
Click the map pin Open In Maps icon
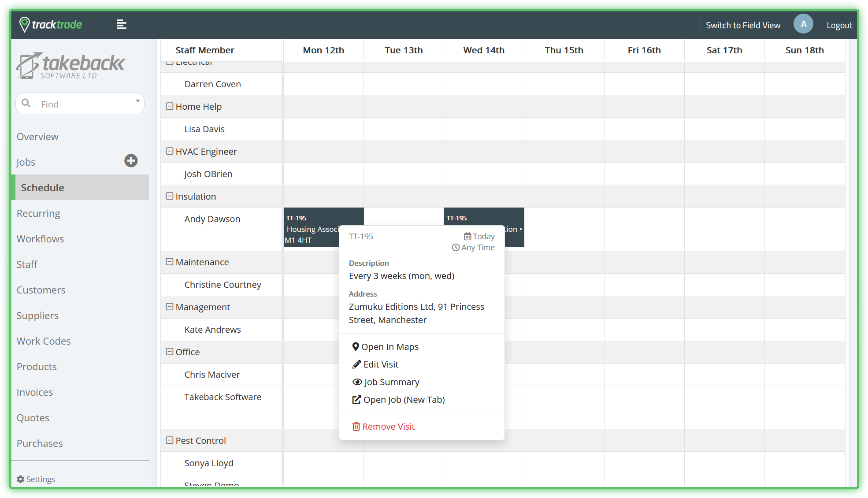click(x=355, y=347)
